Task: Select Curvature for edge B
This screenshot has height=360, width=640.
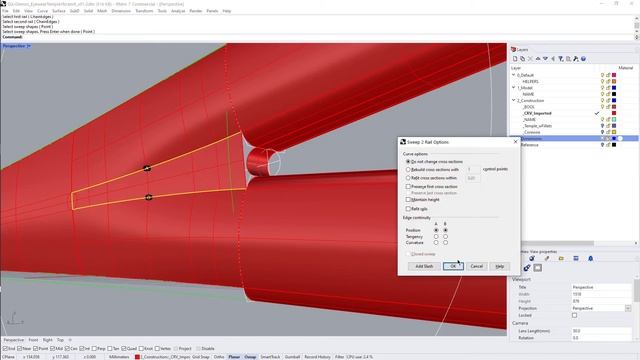Action: 445,242
